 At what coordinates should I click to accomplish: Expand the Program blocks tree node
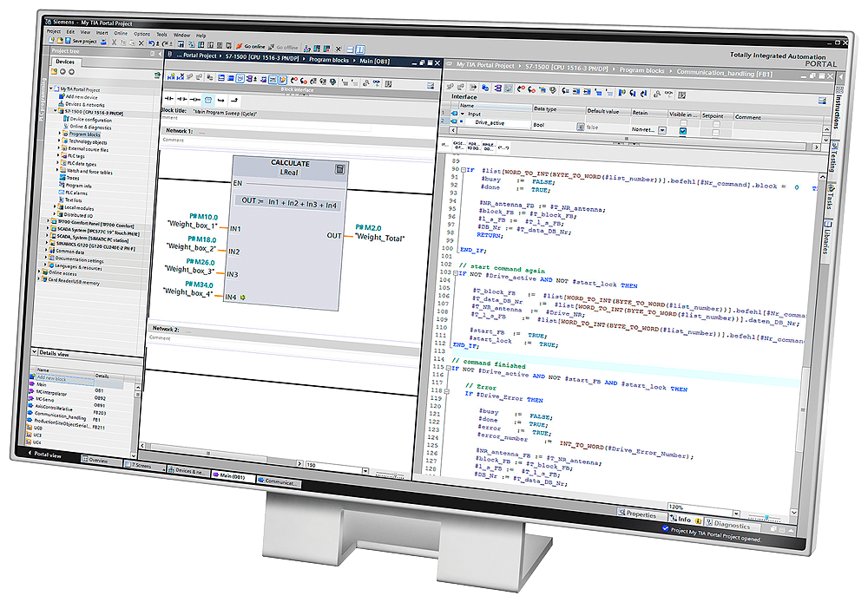click(x=59, y=134)
